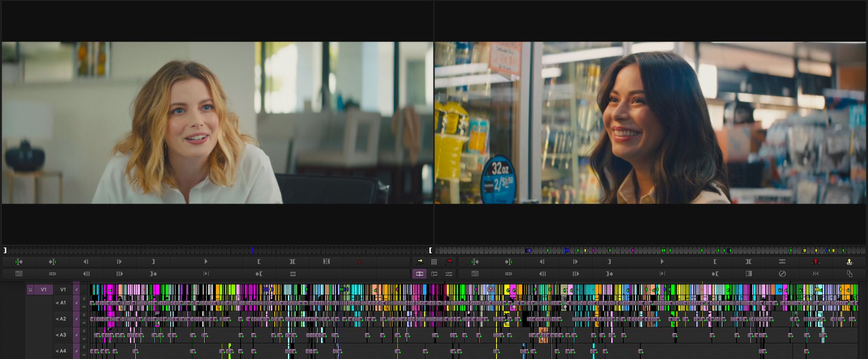Solo audio track A1
The image size is (868, 359).
pyautogui.click(x=84, y=299)
